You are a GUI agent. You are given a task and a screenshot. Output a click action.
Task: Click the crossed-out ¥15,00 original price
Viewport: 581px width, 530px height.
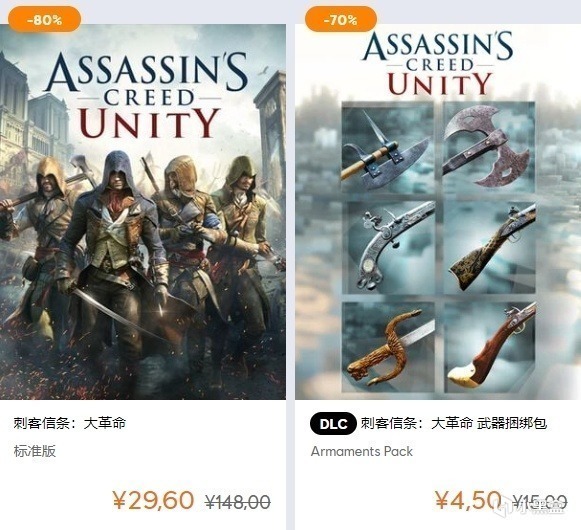point(540,502)
